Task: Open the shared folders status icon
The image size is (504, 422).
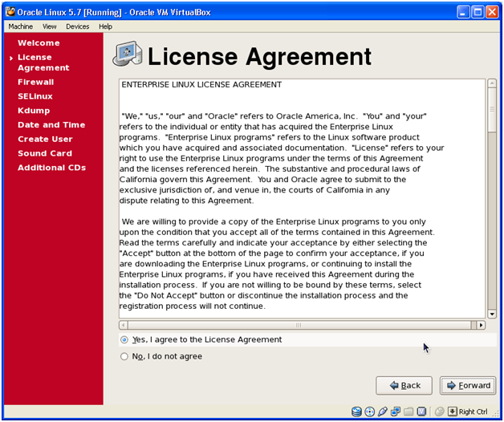Action: coord(408,412)
